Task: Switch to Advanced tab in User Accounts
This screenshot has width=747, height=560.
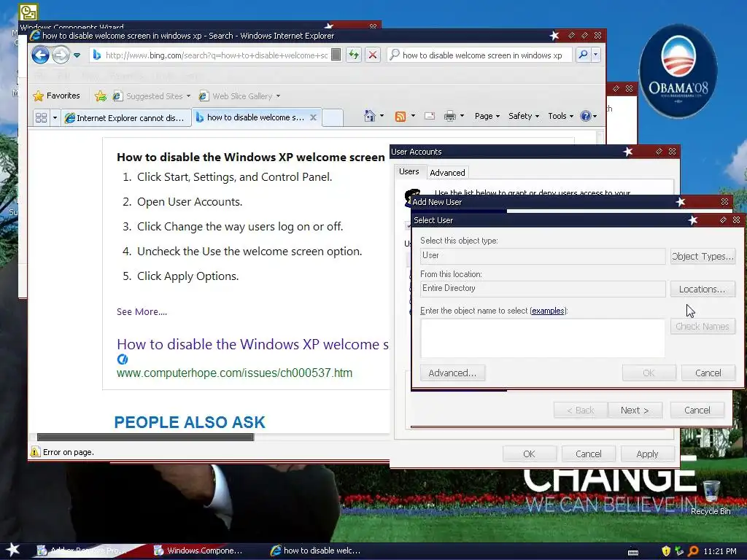Action: (x=447, y=172)
